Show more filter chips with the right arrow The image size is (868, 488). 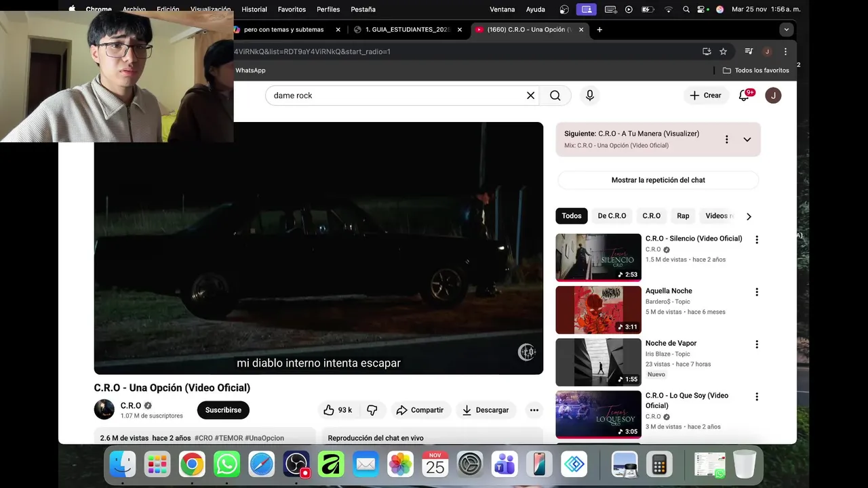click(x=749, y=216)
